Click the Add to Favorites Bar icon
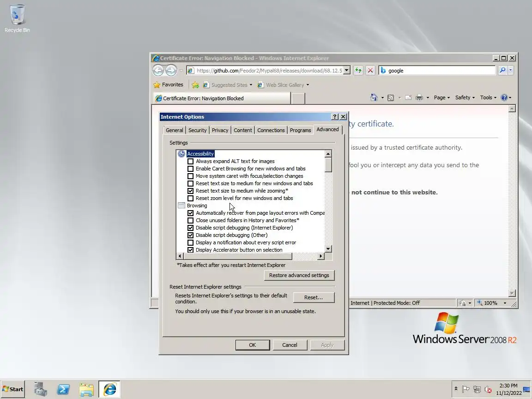532x399 pixels. (195, 85)
